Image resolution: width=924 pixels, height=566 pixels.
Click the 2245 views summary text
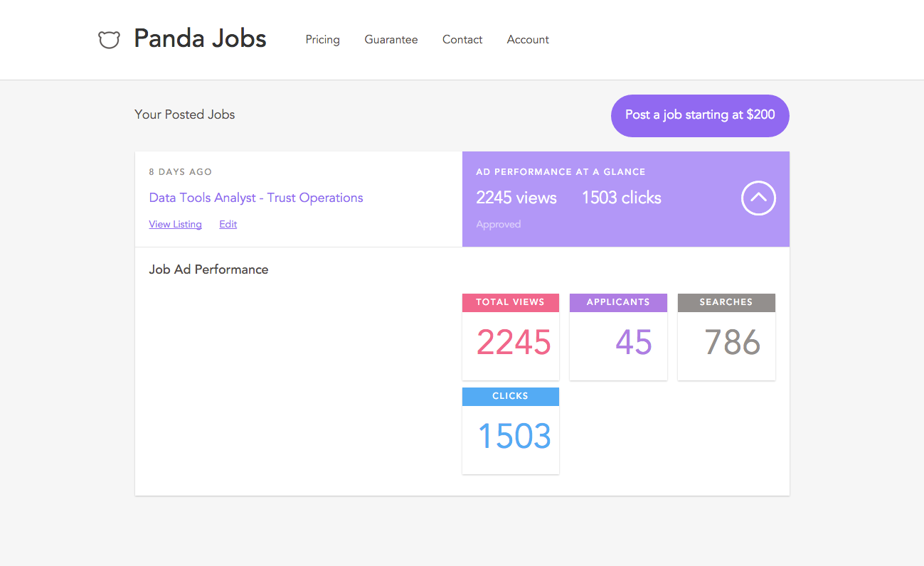[516, 198]
